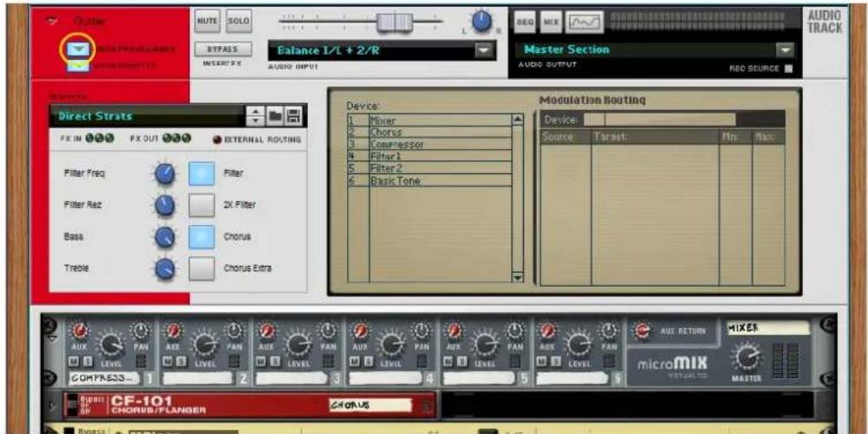Click the CF-101 Bypass/On/Off switch
The width and height of the screenshot is (868, 434).
click(72, 405)
